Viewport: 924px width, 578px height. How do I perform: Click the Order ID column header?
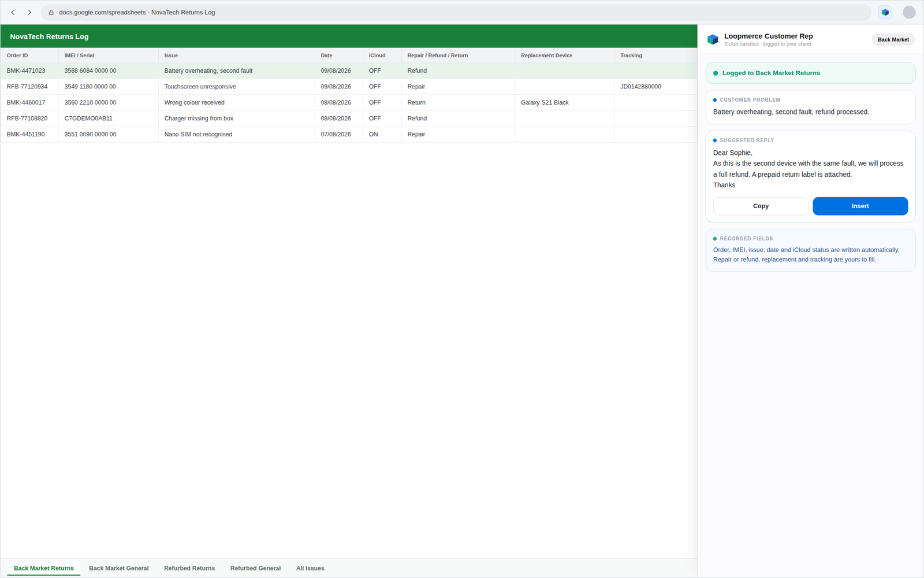pos(29,55)
